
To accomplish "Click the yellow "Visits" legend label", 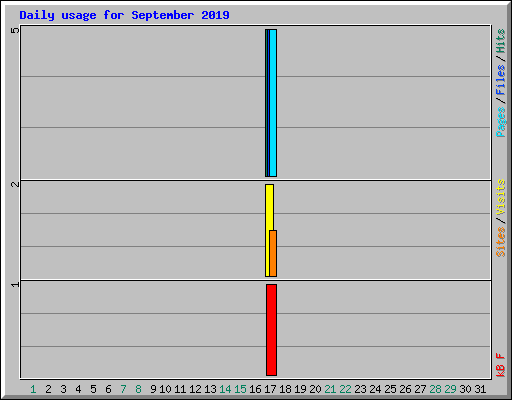I will coord(501,197).
